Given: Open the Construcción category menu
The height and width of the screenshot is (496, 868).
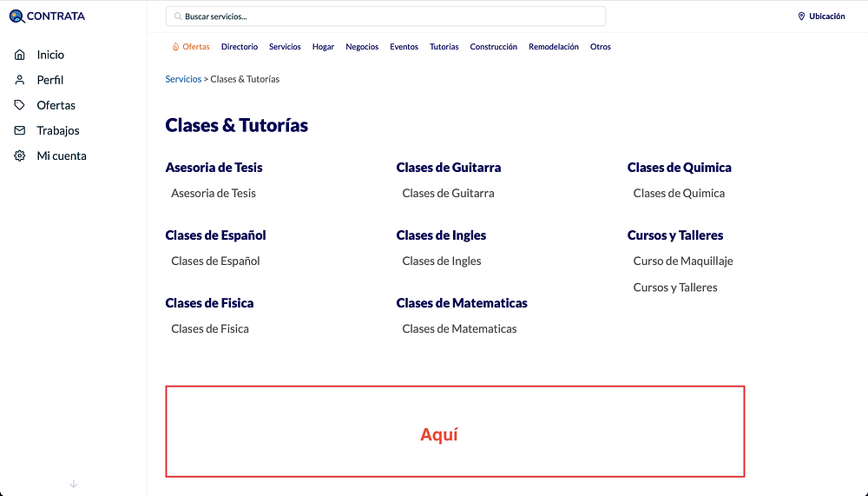Looking at the screenshot, I should click(493, 47).
